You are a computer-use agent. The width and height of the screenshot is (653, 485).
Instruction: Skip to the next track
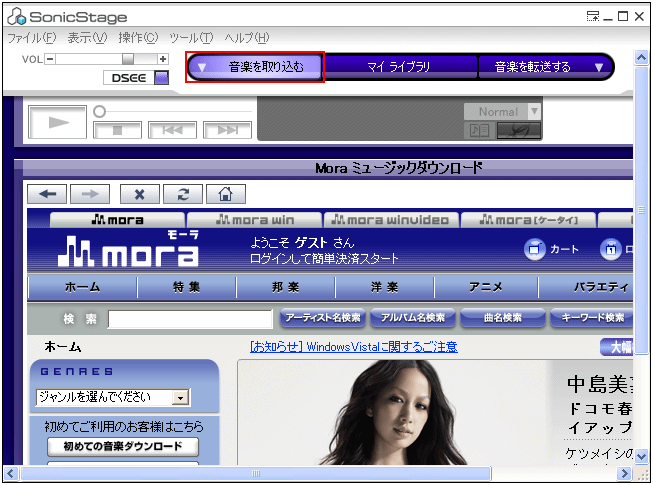click(x=227, y=130)
